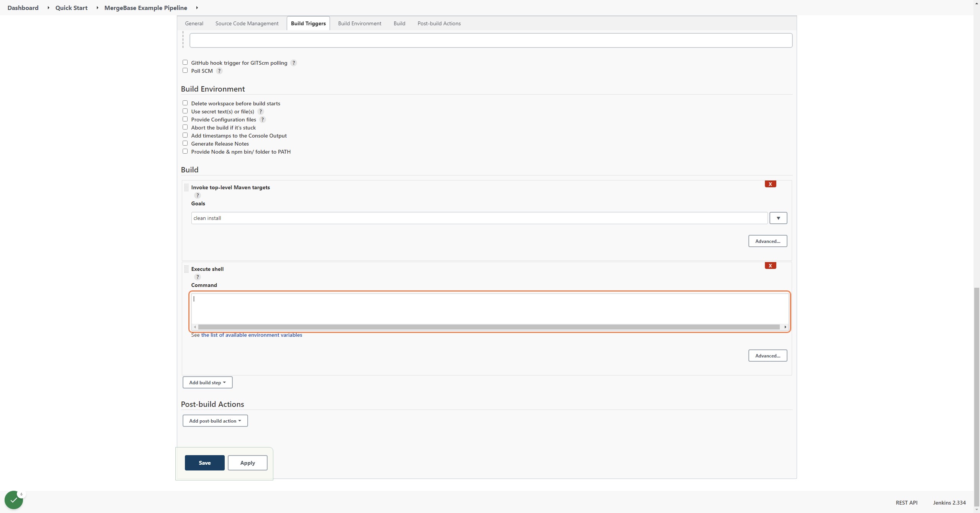Check Use secret text(s) or file(s)
The height and width of the screenshot is (513, 980).
point(185,111)
